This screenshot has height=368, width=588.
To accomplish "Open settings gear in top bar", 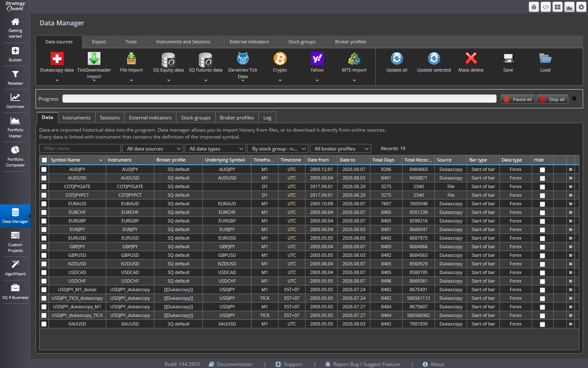I will [x=581, y=7].
